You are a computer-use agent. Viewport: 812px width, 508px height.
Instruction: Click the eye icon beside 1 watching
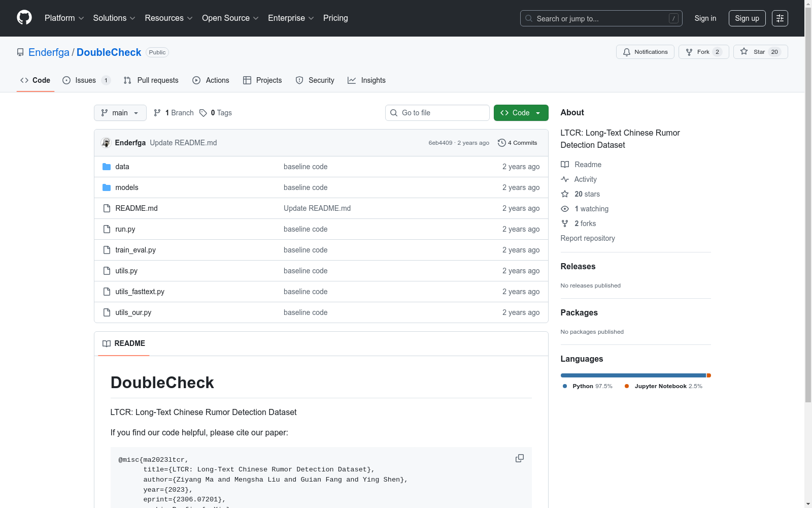(x=565, y=209)
